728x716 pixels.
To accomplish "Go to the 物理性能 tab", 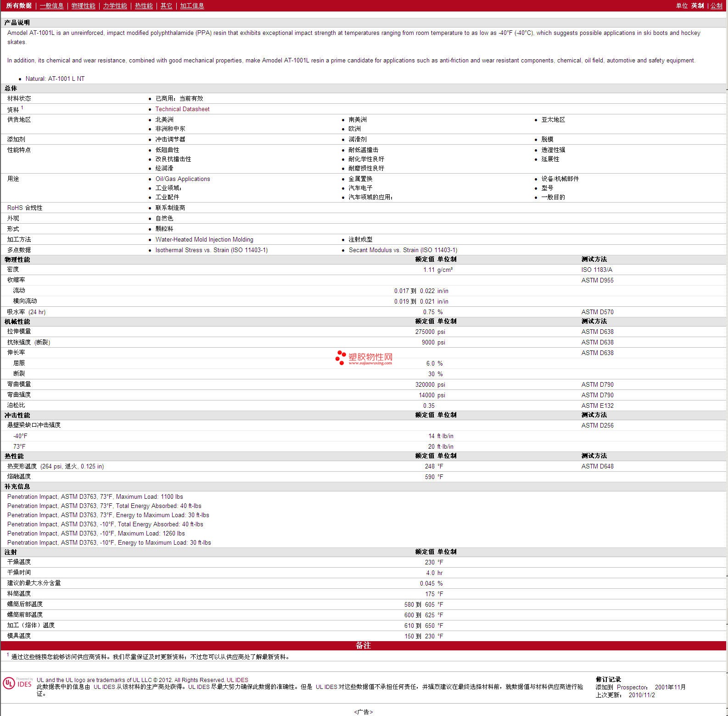I will [83, 6].
